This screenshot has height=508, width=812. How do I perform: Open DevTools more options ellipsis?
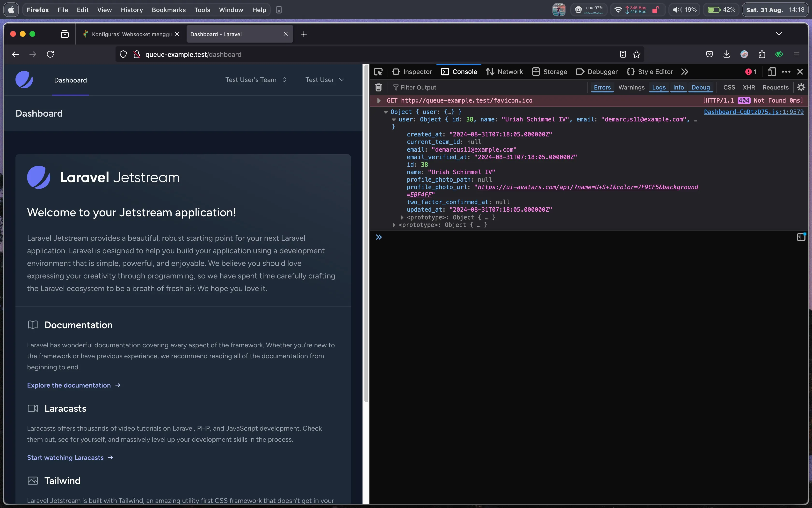pyautogui.click(x=786, y=72)
